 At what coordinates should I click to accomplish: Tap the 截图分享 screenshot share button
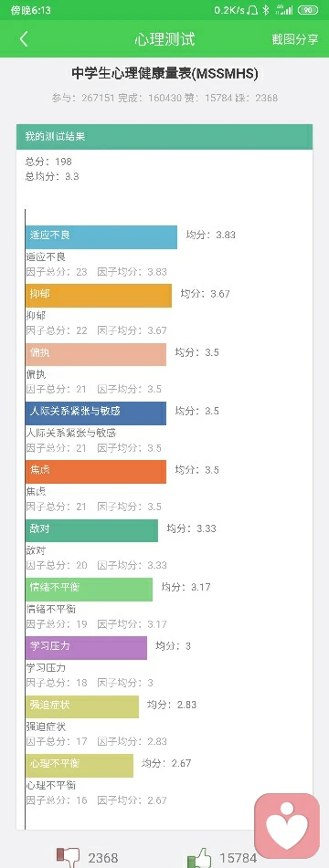[294, 39]
